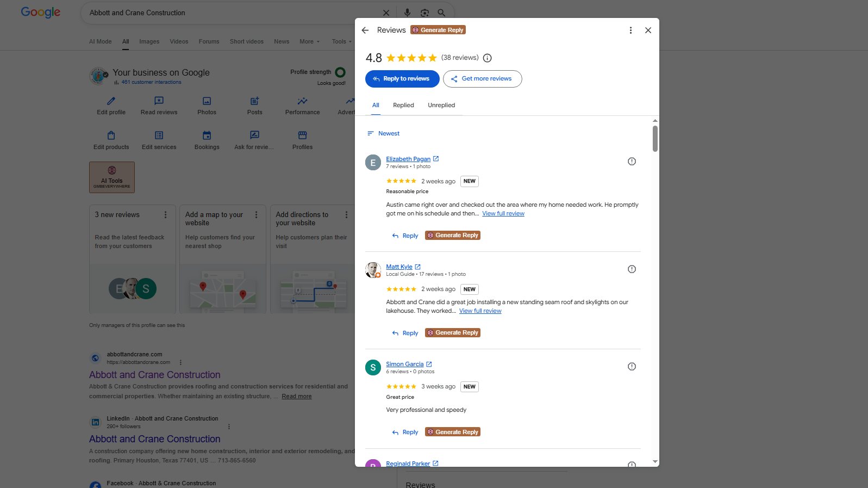Screen dimensions: 868x488
Task: Open the Performance shortcut
Action: pyautogui.click(x=303, y=106)
